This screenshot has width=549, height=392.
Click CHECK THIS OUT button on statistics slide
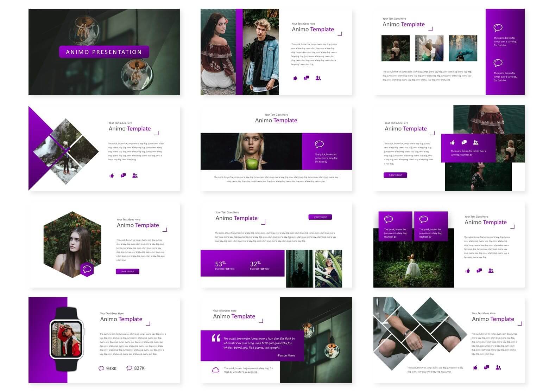point(320,217)
